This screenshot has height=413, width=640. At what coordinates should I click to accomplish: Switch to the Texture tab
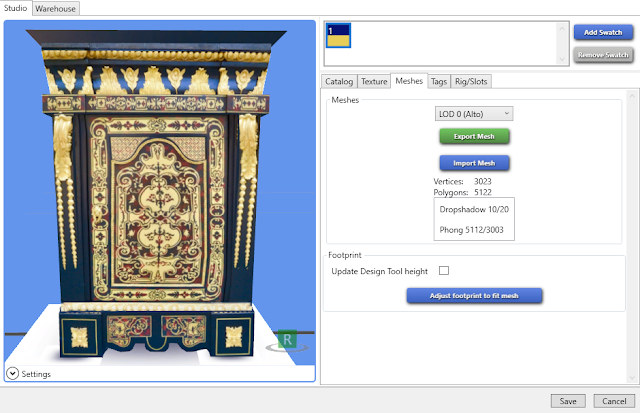pos(374,82)
